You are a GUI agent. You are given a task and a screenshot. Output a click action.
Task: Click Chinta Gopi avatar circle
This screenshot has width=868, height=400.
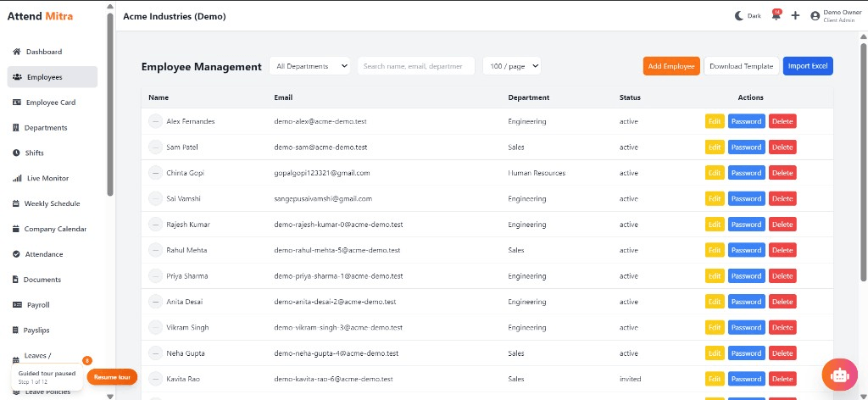pos(156,173)
